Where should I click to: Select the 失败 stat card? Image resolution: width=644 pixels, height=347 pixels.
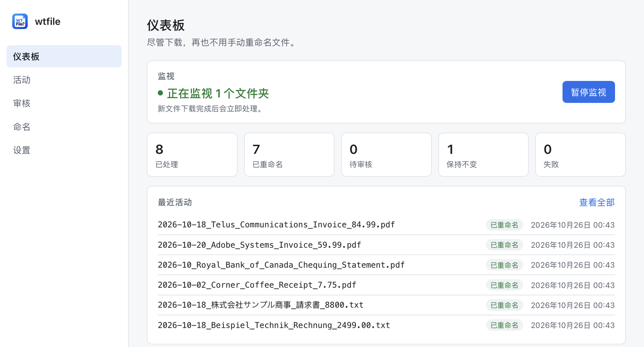(580, 155)
